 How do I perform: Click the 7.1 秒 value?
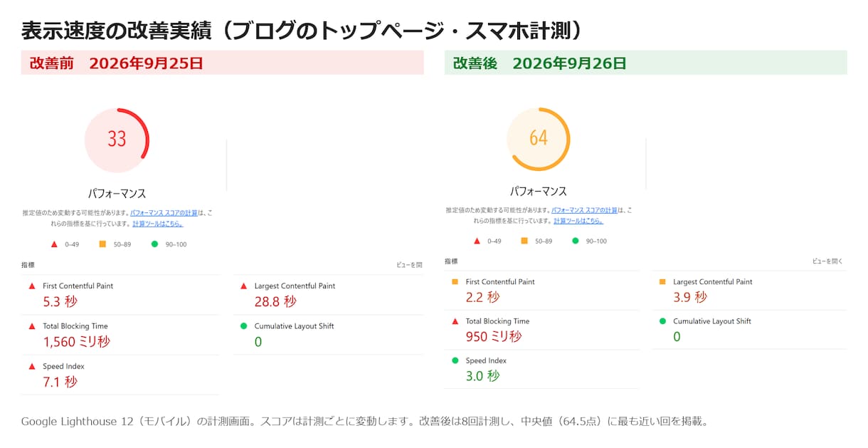coord(60,382)
